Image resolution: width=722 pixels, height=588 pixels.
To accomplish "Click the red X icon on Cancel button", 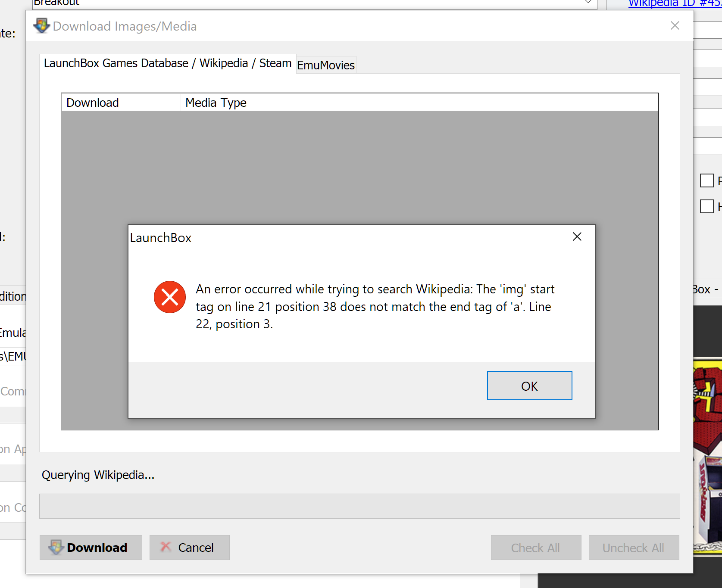I will click(x=166, y=547).
